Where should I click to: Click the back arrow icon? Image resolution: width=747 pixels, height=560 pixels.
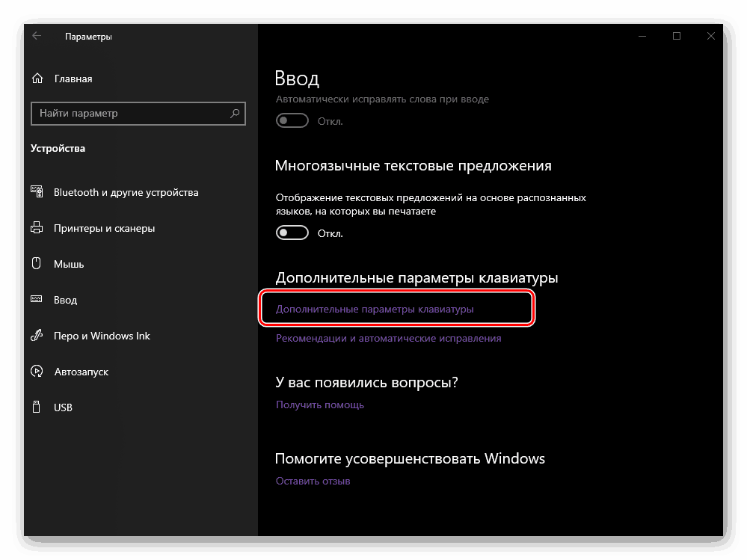[x=37, y=36]
